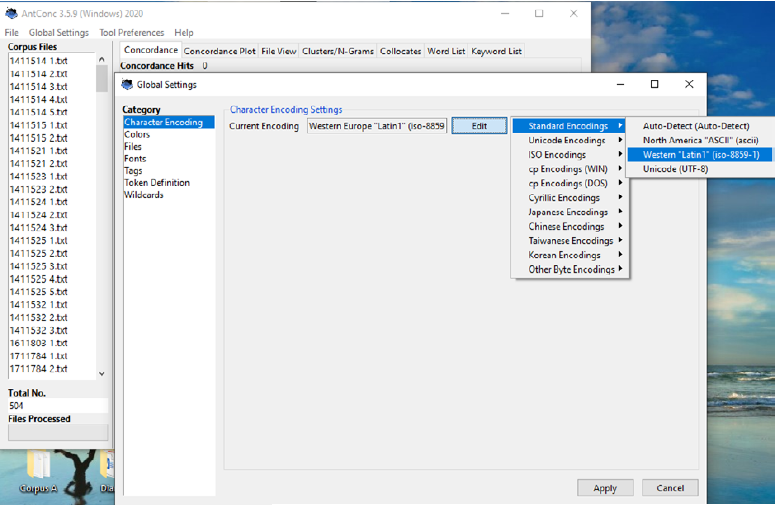This screenshot has width=776, height=505.
Task: Expand the Unicode Encodings submenu
Action: 569,141
